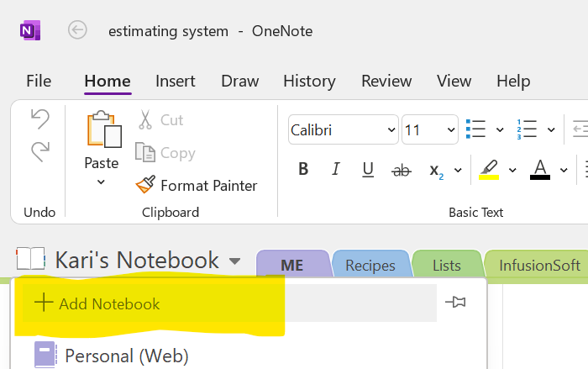Switch to the Draw ribbon tab

240,81
